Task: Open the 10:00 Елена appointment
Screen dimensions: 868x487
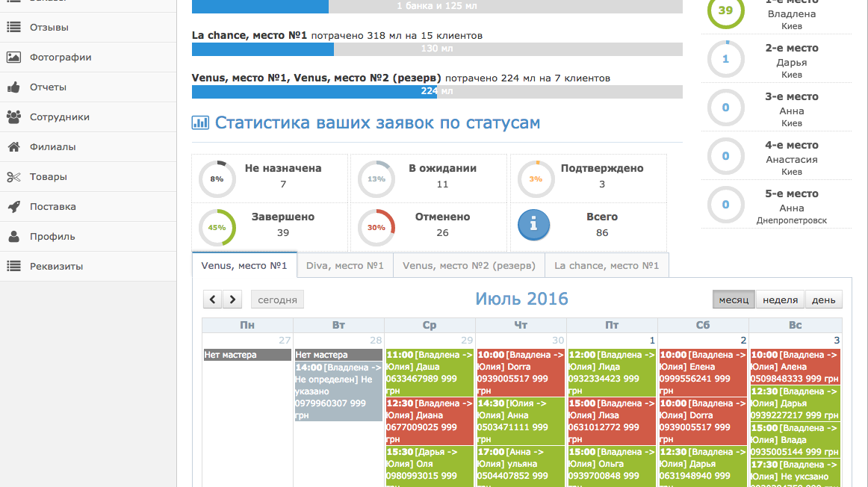Action: [703, 373]
